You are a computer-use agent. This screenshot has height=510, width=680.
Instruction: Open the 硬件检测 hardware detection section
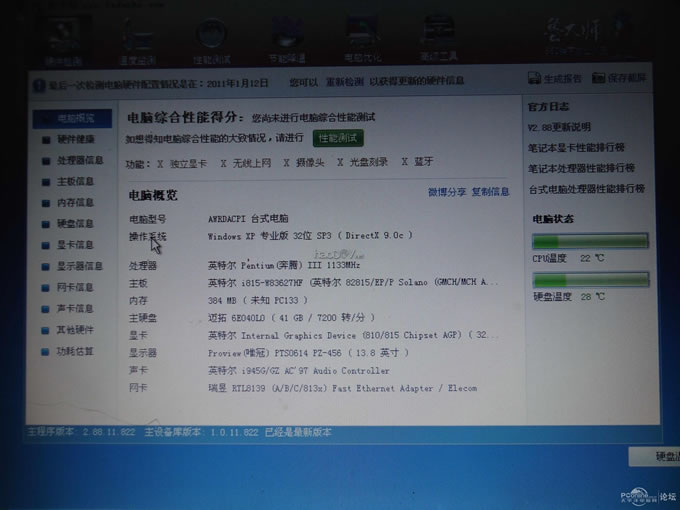(64, 42)
